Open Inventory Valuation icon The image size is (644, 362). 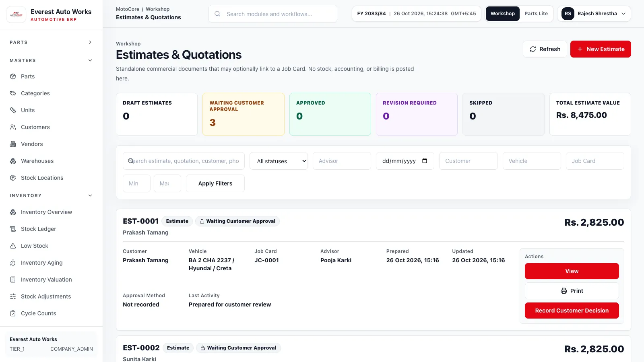[13, 280]
